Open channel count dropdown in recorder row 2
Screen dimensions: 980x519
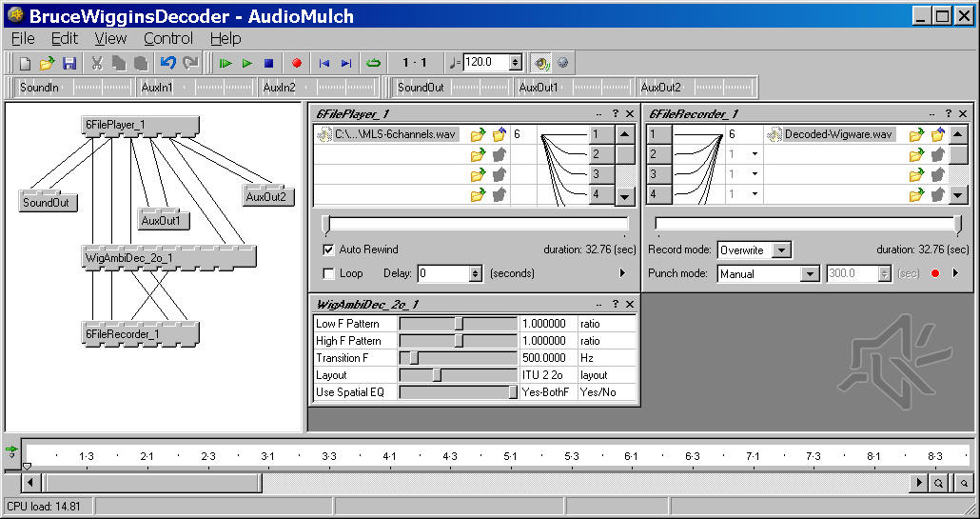tap(755, 154)
